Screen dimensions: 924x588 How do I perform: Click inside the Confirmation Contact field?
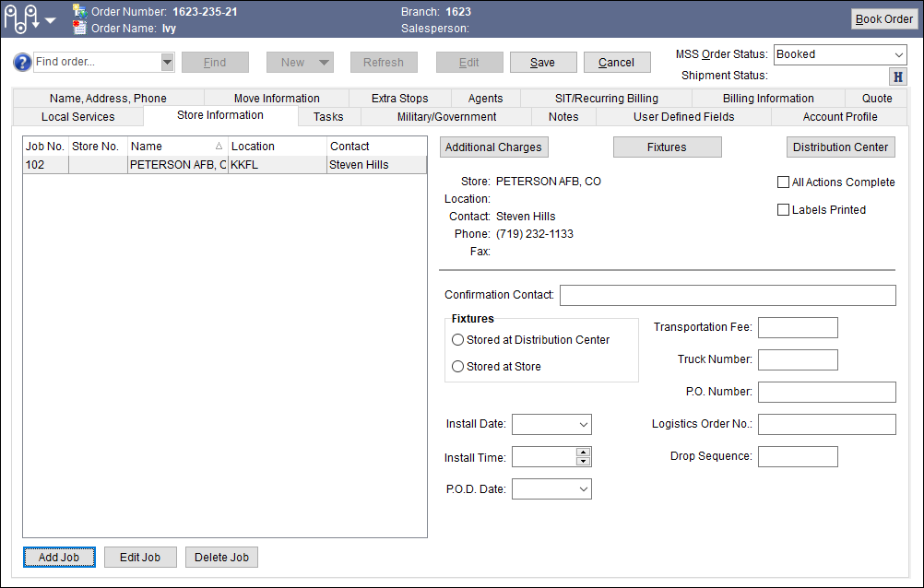728,295
